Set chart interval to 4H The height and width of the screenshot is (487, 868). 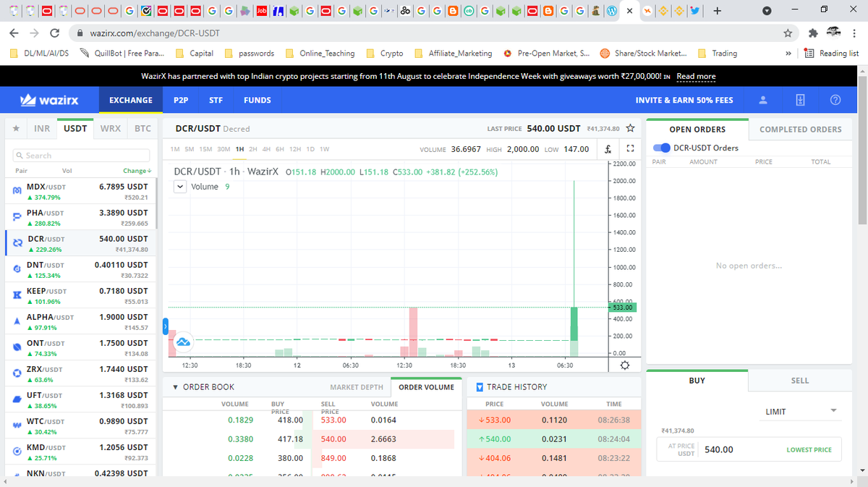coord(267,149)
